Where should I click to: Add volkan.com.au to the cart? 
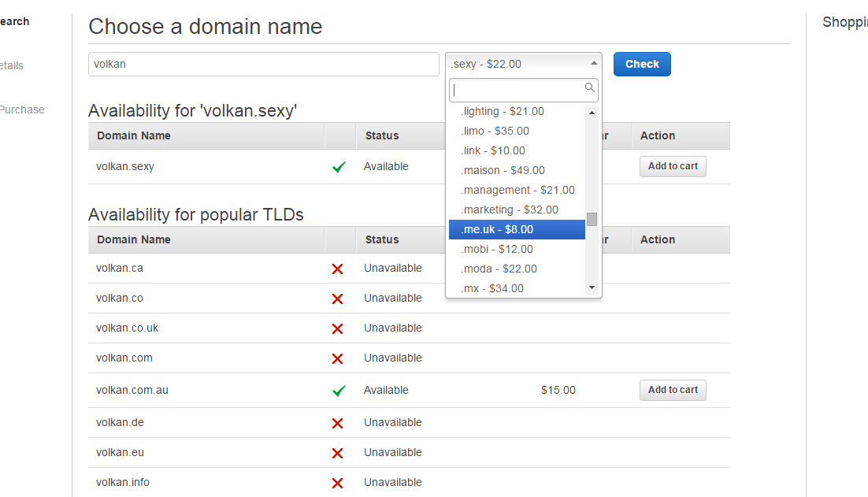(x=673, y=390)
